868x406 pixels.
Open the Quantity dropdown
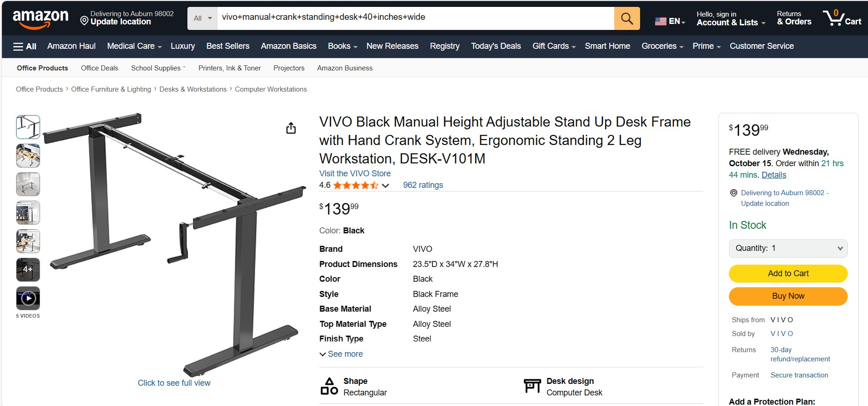[788, 248]
